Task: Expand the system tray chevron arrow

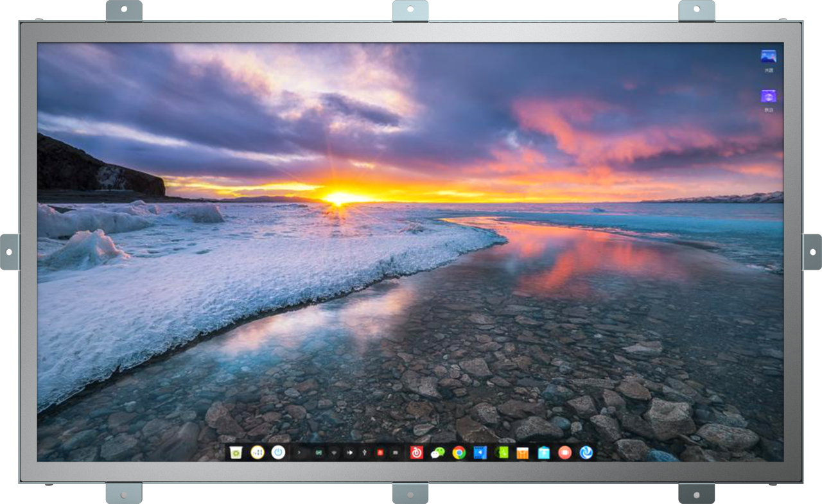Action: pos(299,453)
